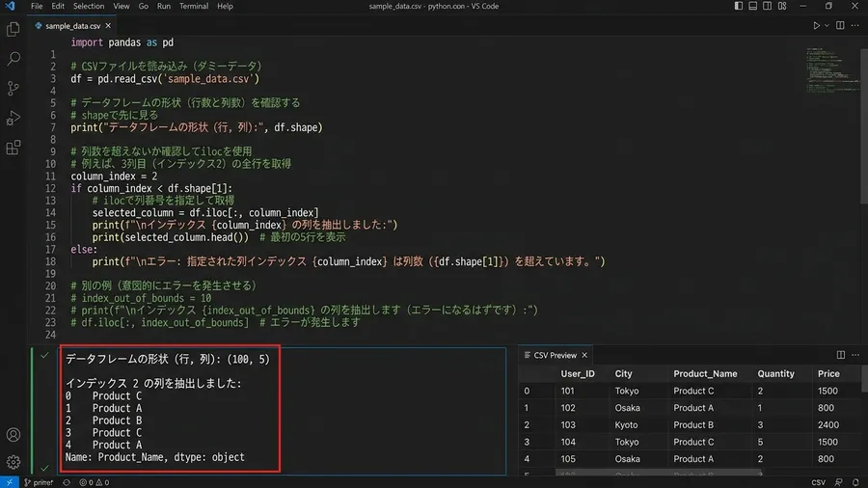
Task: Close the CSV Preview tab
Action: [x=584, y=355]
